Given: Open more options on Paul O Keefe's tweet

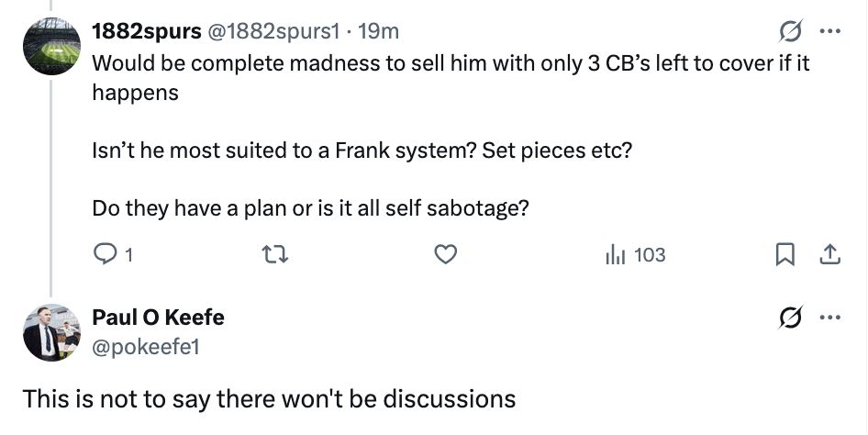Looking at the screenshot, I should coord(829,318).
